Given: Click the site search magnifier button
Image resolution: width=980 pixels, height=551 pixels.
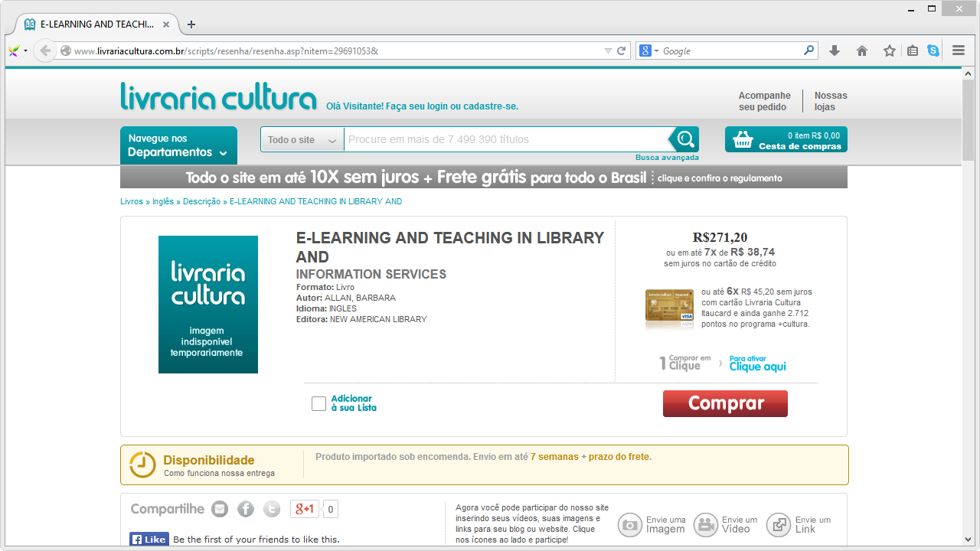Looking at the screenshot, I should pos(685,139).
